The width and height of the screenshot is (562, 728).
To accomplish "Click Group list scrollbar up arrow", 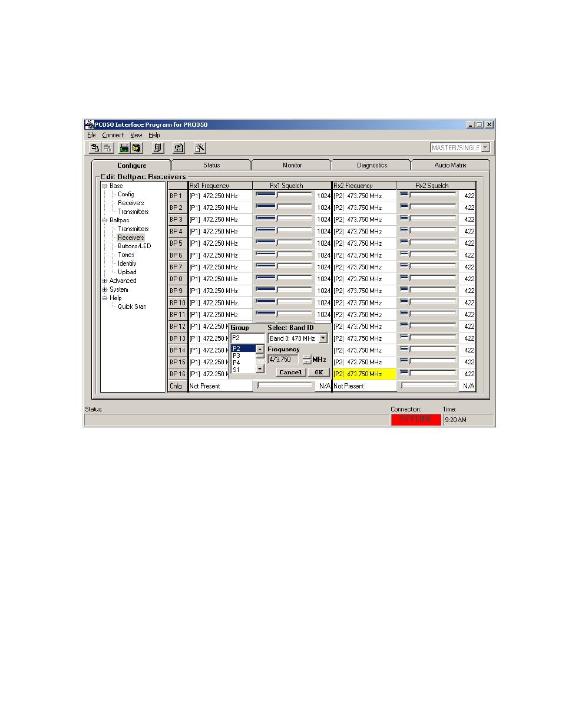I will click(x=260, y=349).
